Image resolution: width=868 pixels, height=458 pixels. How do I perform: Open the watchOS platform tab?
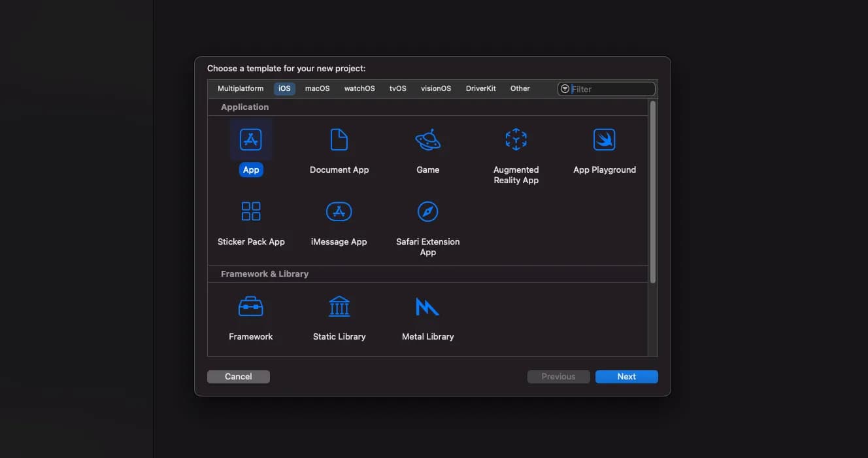click(359, 89)
